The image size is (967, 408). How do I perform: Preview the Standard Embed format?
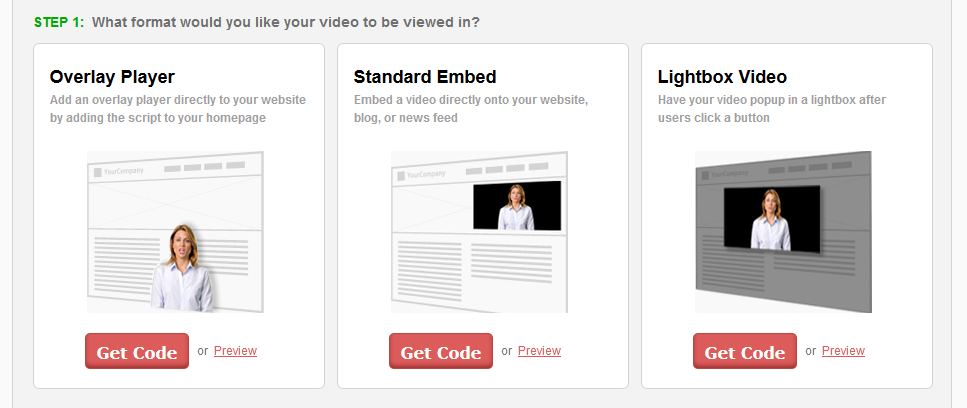540,351
